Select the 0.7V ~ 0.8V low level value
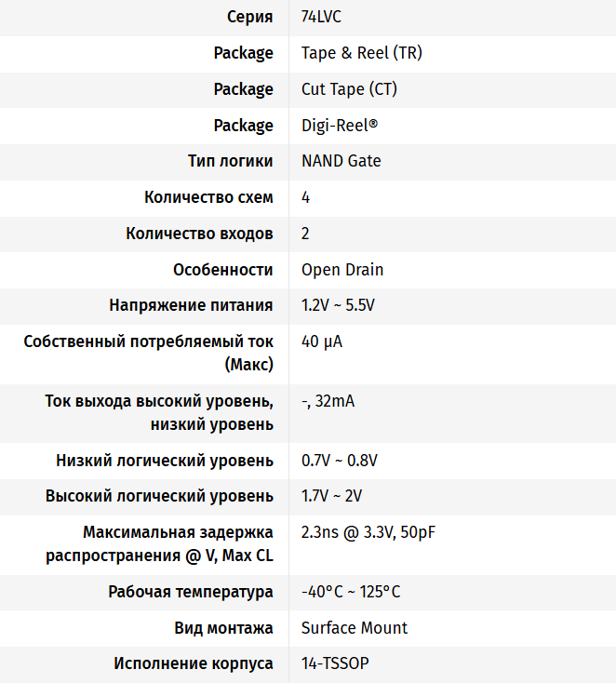Image resolution: width=616 pixels, height=683 pixels. point(340,461)
